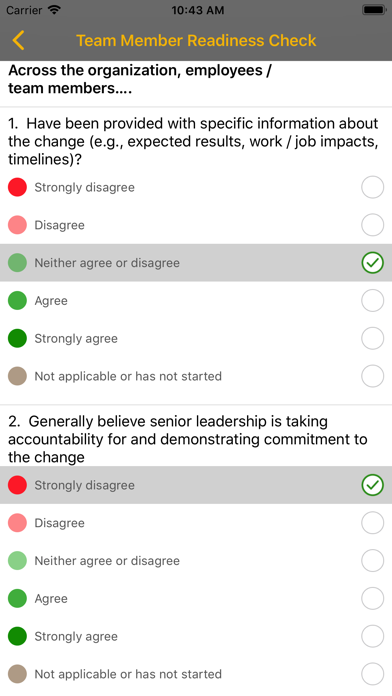Select Disagree radio for question 1

click(372, 225)
